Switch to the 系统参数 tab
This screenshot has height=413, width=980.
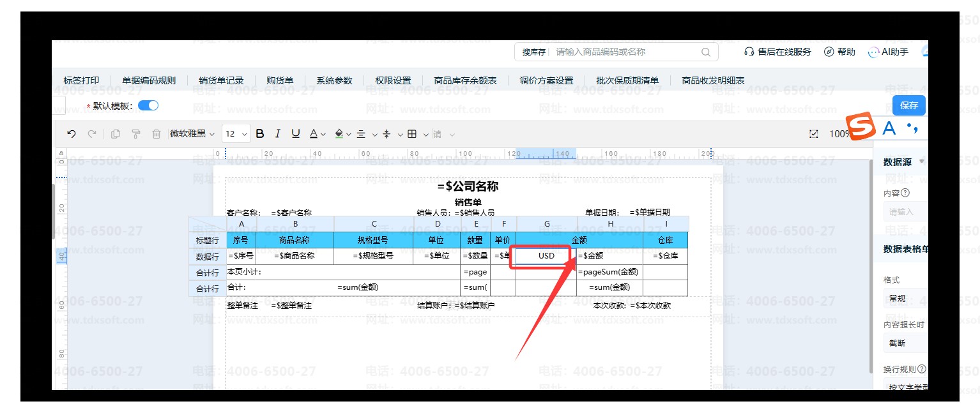[334, 80]
